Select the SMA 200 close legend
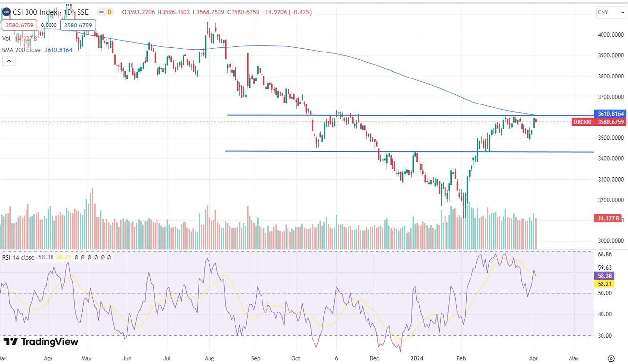This screenshot has width=628, height=364. click(x=22, y=50)
